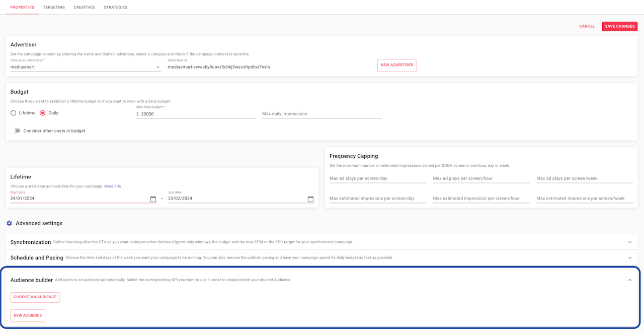Image resolution: width=644 pixels, height=332 pixels.
Task: Toggle Consider other costs in budget
Action: point(17,131)
